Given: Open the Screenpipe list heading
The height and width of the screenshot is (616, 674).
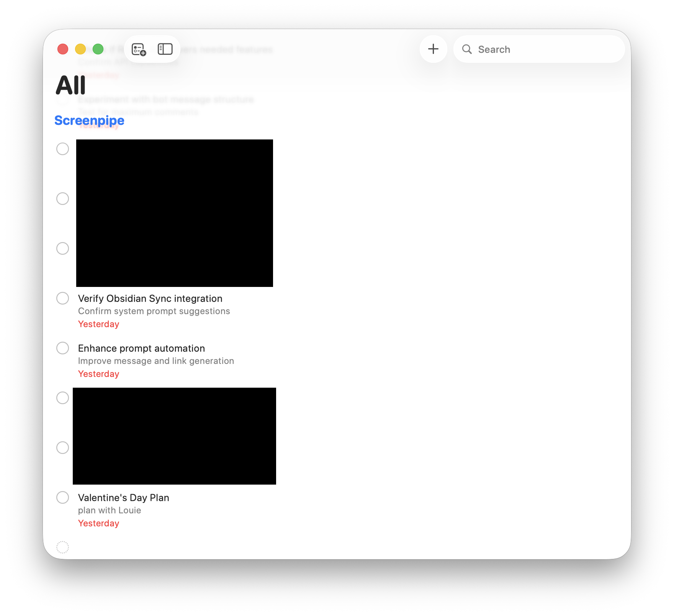Looking at the screenshot, I should pyautogui.click(x=89, y=120).
